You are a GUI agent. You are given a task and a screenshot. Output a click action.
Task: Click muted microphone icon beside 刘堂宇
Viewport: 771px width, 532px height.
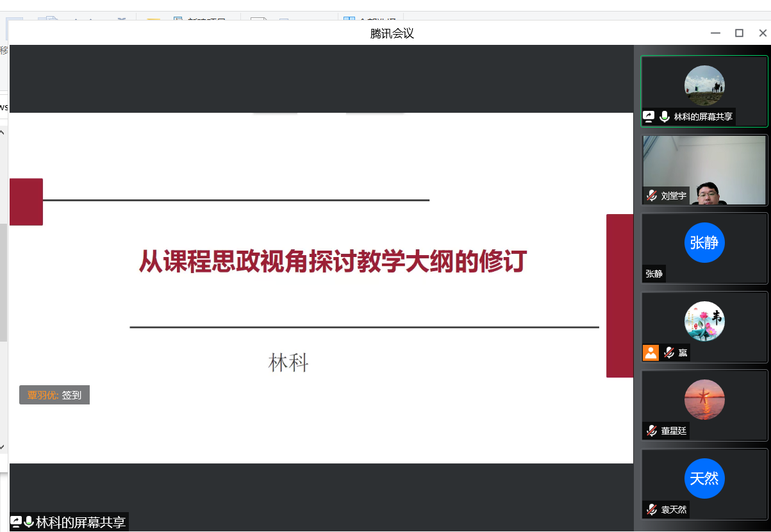click(x=652, y=196)
